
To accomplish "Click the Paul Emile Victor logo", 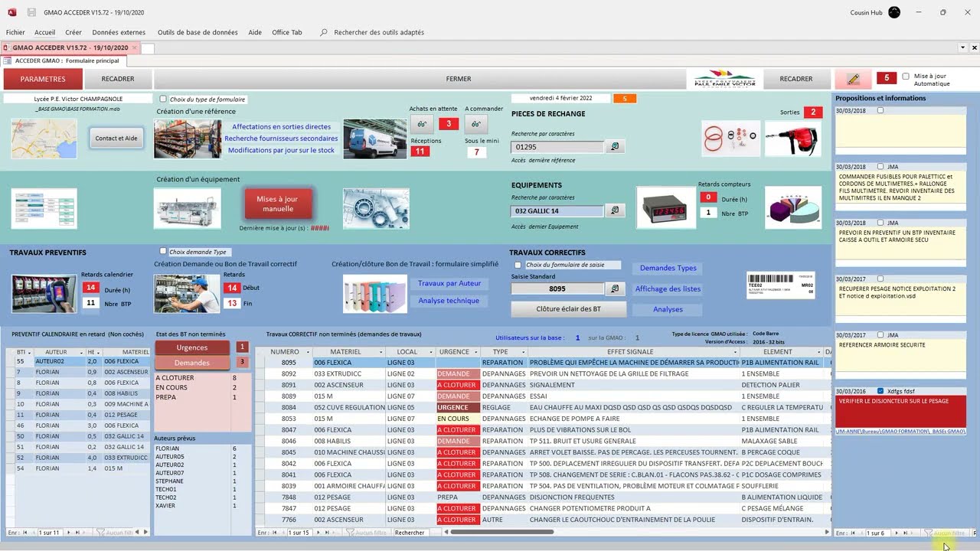I will point(725,79).
